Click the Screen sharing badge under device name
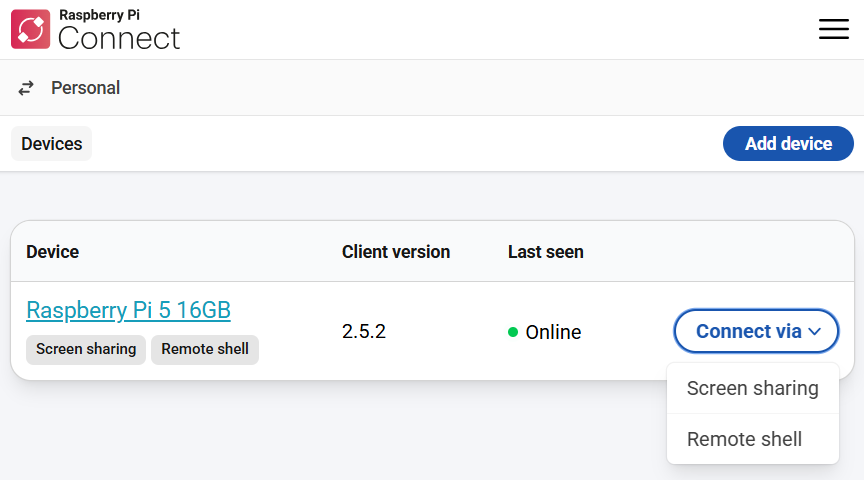 tap(86, 349)
